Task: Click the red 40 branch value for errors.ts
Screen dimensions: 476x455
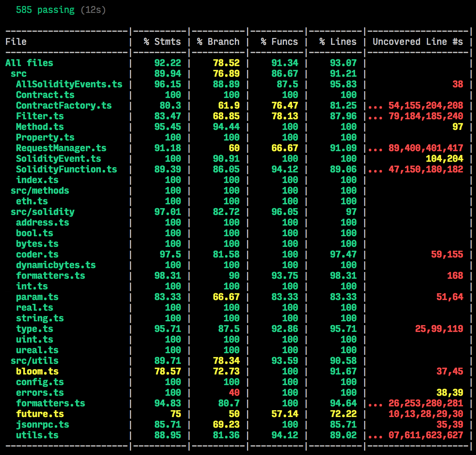Action: [x=234, y=392]
